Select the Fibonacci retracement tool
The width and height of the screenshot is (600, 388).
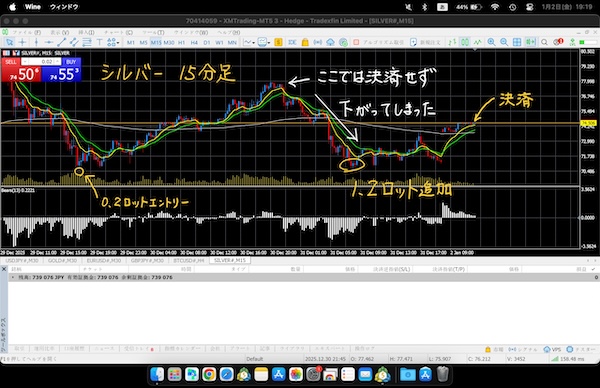(x=87, y=42)
